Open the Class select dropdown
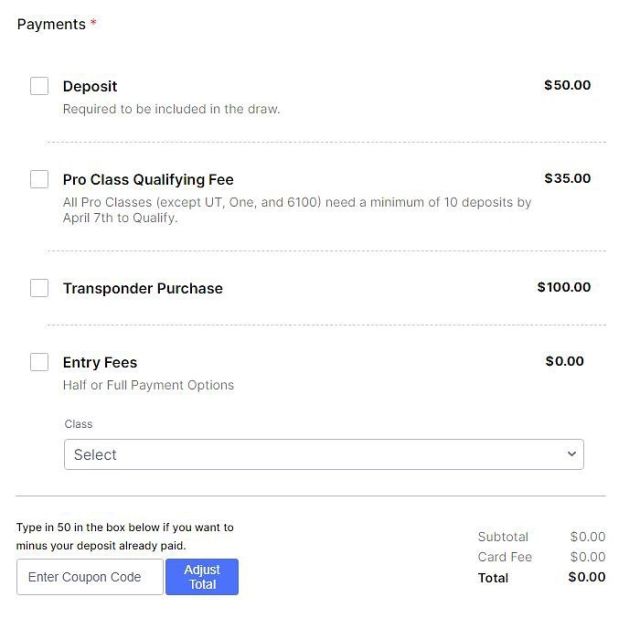Image resolution: width=640 pixels, height=629 pixels. click(x=323, y=454)
